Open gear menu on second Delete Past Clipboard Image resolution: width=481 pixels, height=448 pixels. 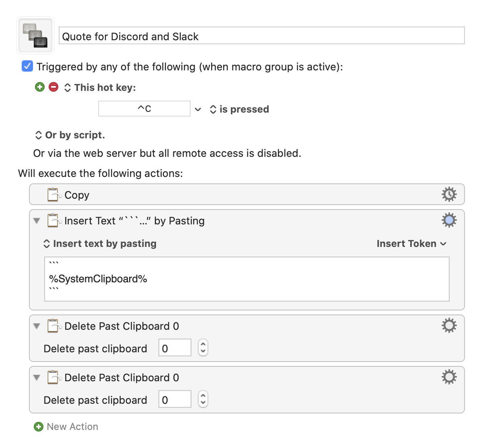point(449,377)
